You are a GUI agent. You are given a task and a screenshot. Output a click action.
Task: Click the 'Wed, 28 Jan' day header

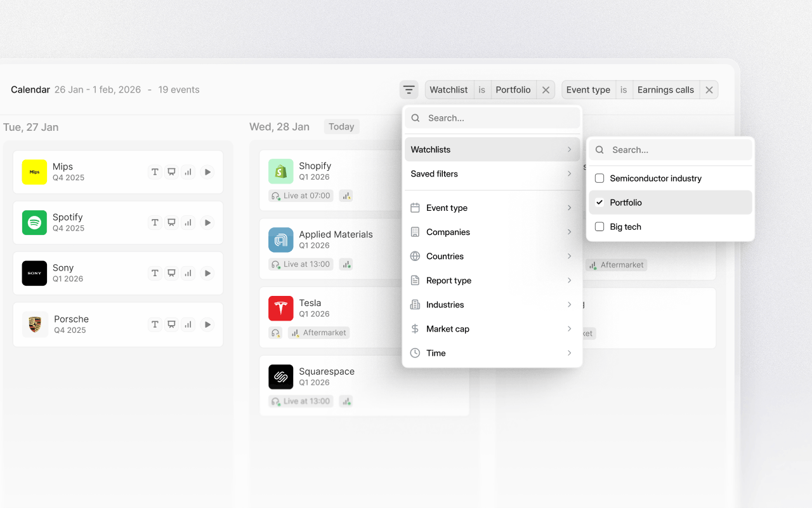[279, 126]
